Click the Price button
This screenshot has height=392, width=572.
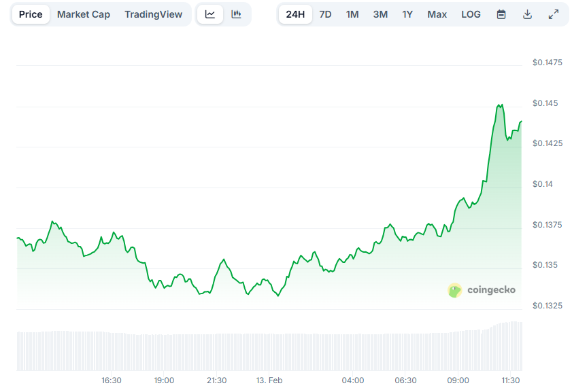point(30,14)
